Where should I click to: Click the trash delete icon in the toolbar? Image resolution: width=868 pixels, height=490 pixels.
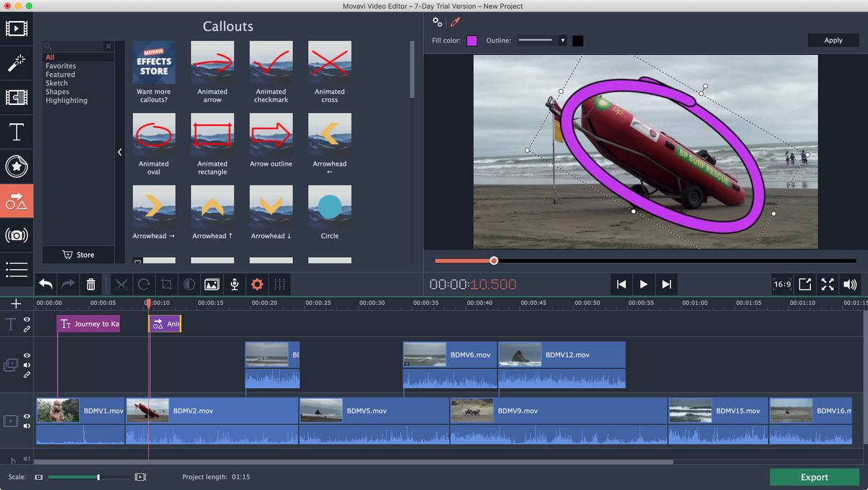tap(90, 284)
